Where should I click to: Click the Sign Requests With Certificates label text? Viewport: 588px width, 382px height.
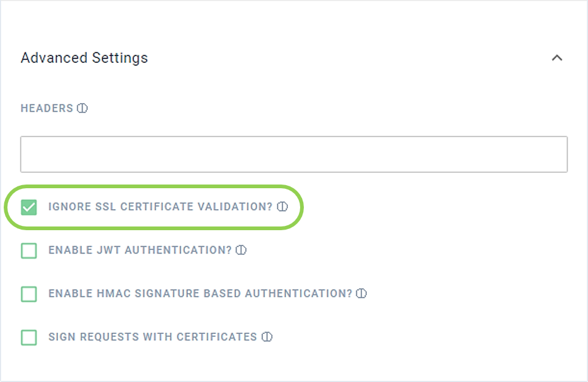click(153, 337)
